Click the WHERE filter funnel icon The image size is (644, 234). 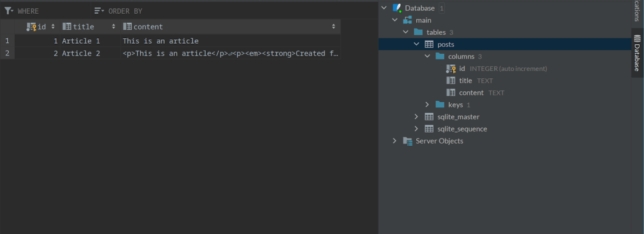[8, 11]
